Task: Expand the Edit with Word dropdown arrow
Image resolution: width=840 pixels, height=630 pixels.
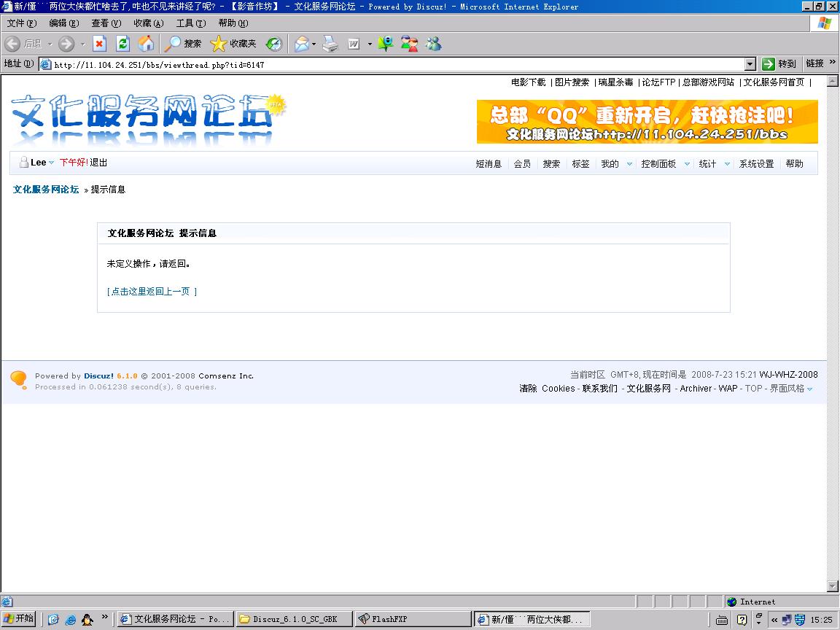Action: (370, 44)
